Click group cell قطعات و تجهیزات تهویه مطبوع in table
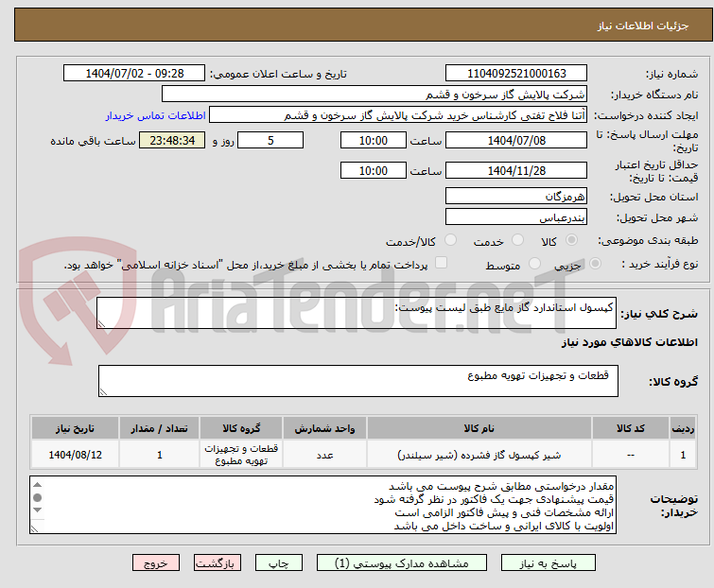714x588 pixels. pos(241,455)
